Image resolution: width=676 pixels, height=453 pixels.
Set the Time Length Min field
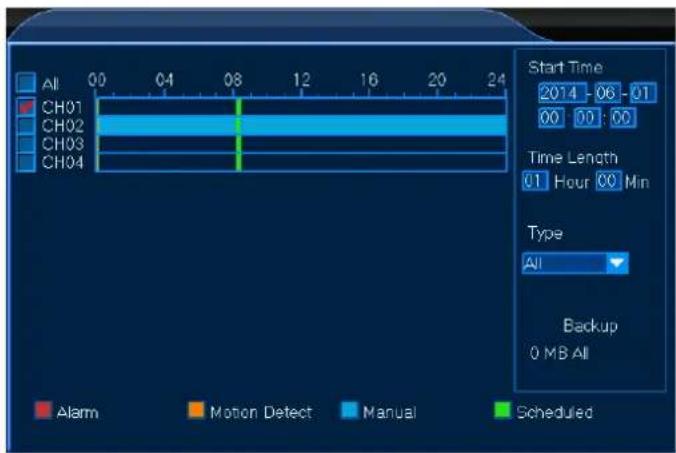(x=609, y=181)
